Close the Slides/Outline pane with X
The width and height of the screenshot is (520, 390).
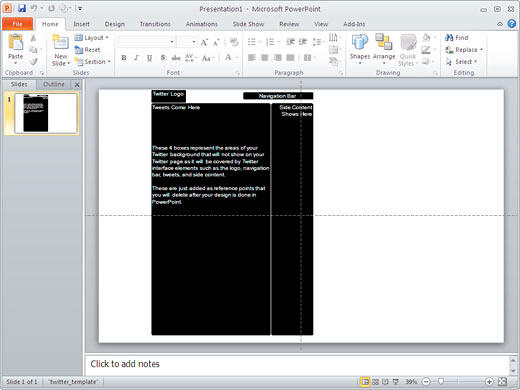[77, 85]
